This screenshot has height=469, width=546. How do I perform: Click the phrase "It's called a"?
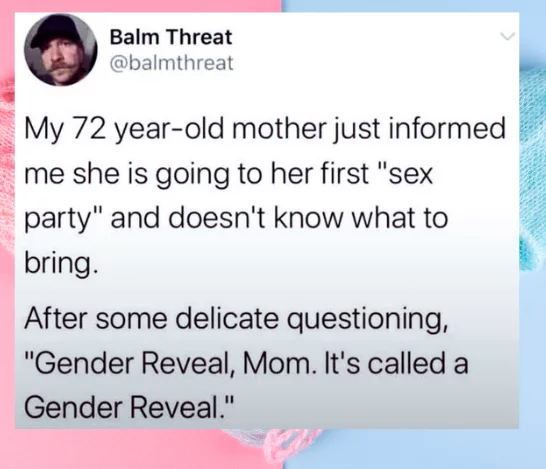(x=396, y=362)
